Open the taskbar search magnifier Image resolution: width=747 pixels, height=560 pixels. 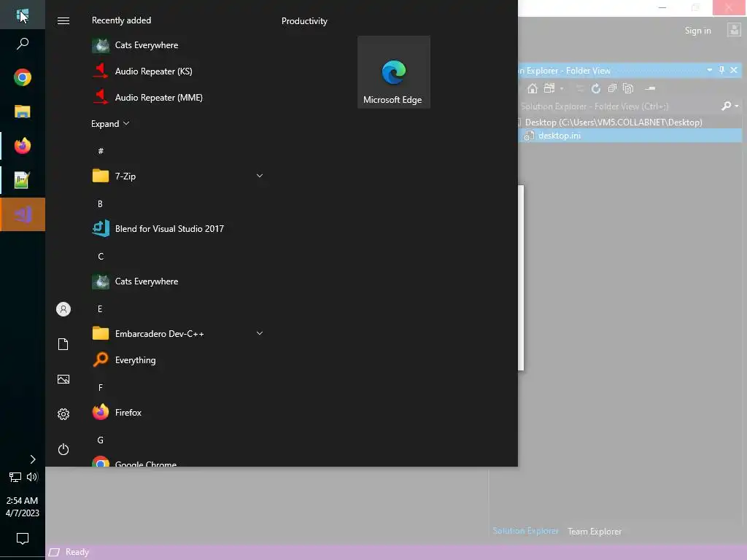pos(23,43)
